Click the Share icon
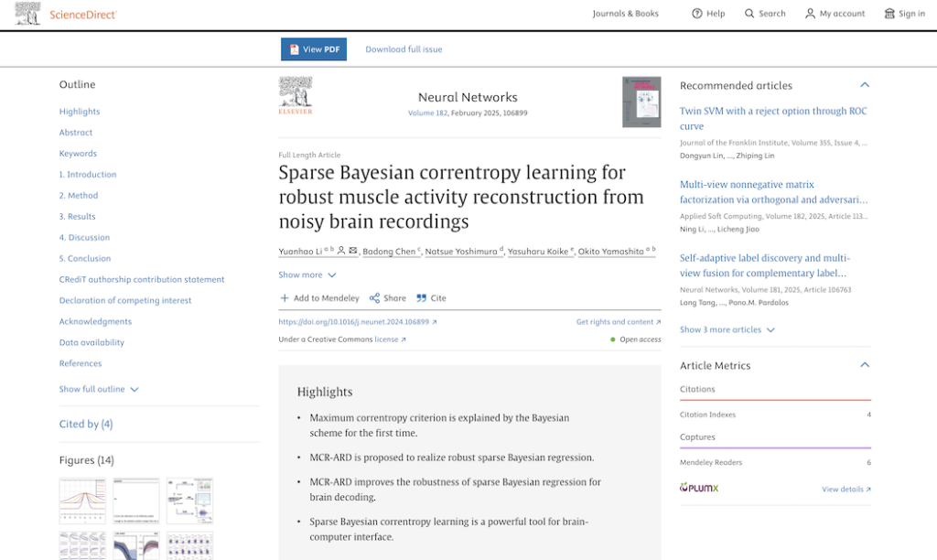Image resolution: width=937 pixels, height=560 pixels. tap(374, 298)
